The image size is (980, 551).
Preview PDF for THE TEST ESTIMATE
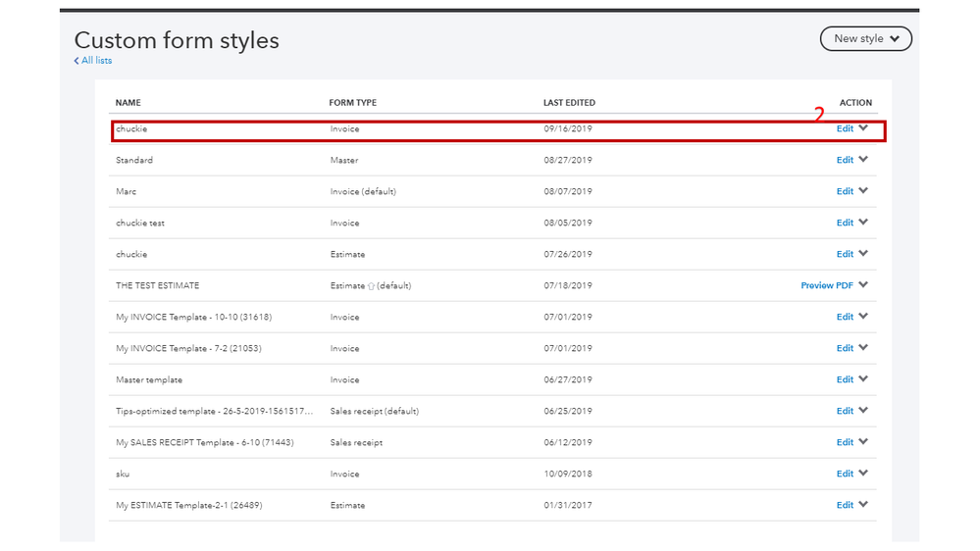pos(826,285)
